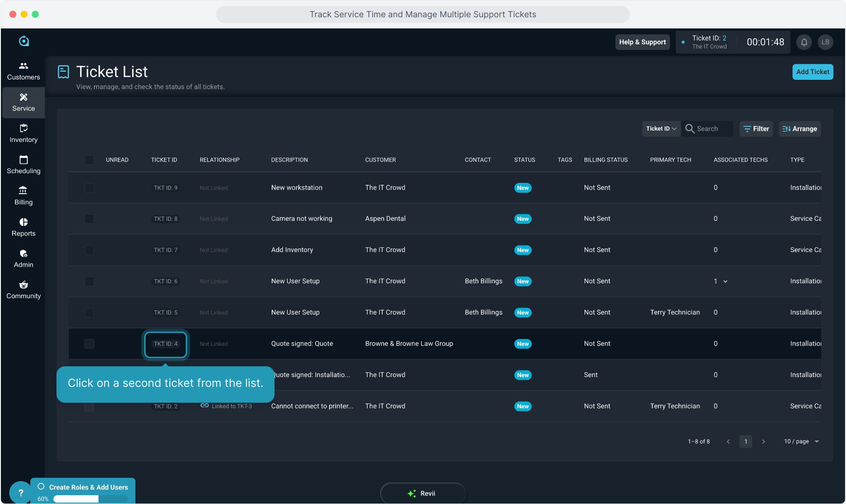Screen dimensions: 846x504
Task: Open the Ticket ID search-field dropdown
Action: (x=661, y=129)
